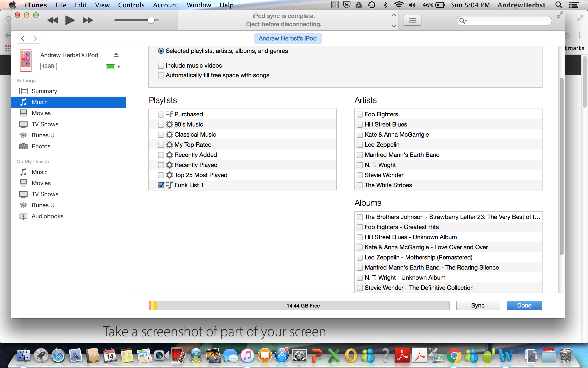Screen dimensions: 588x368
Task: Go back with the left chevron button
Action: point(23,38)
